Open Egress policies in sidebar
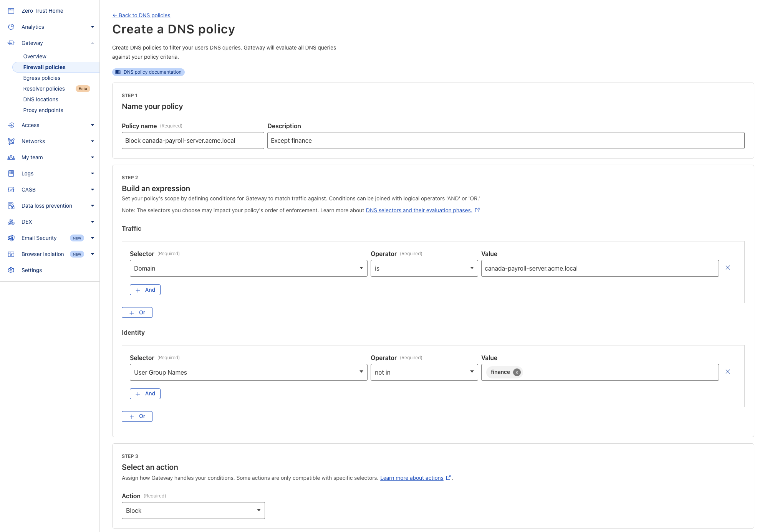This screenshot has width=762, height=532. pyautogui.click(x=41, y=78)
